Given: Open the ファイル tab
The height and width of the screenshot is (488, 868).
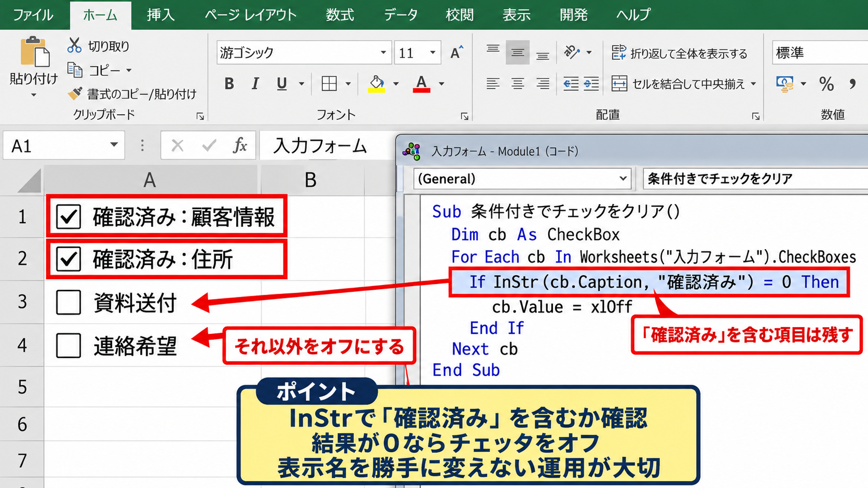Looking at the screenshot, I should [33, 15].
